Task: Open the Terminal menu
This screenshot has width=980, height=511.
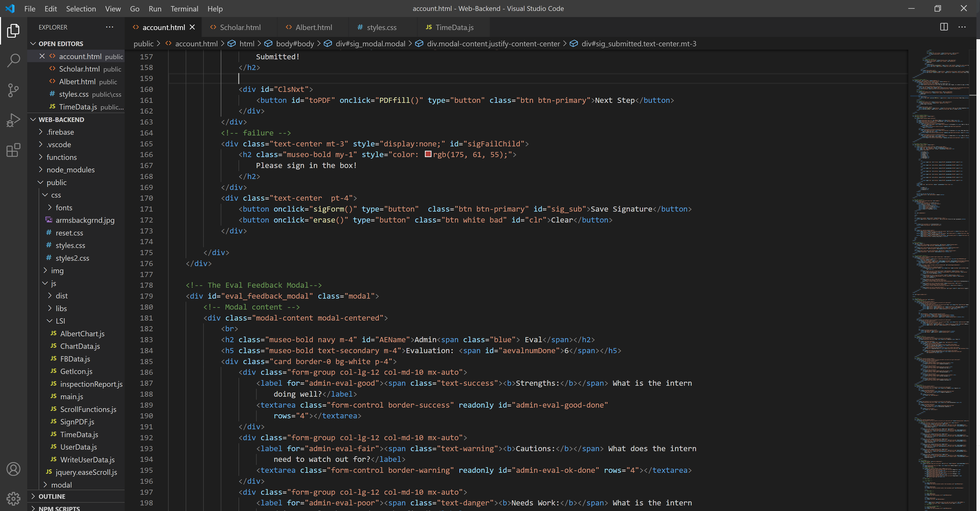Action: coord(184,8)
